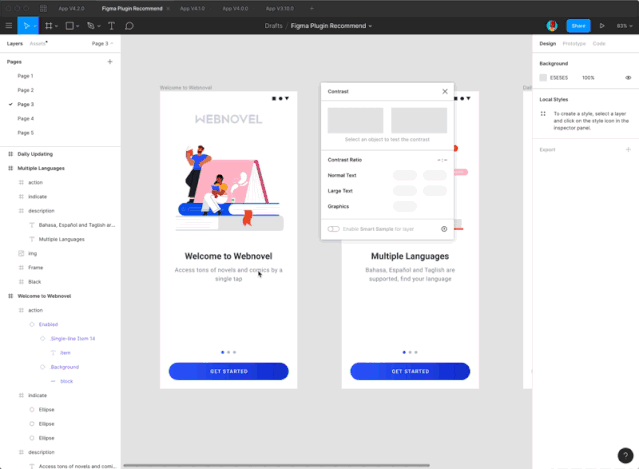
Task: Add an export setting with plus icon
Action: coord(628,150)
